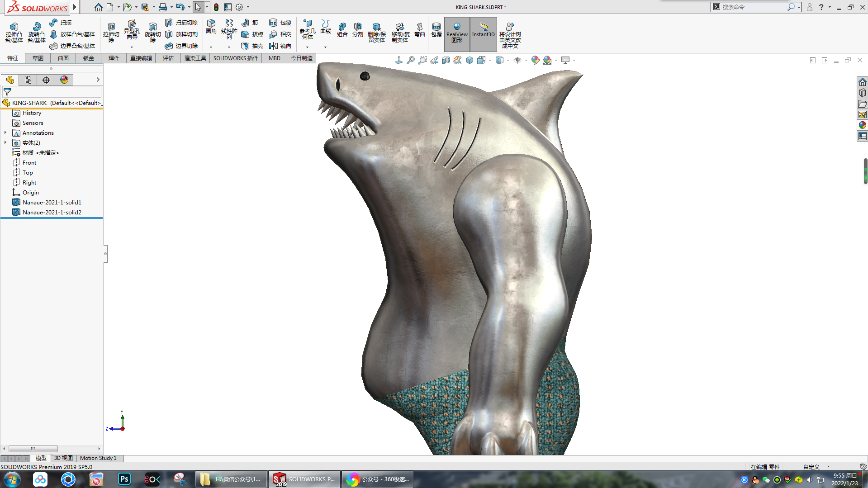This screenshot has height=488, width=868.
Task: Open the 异型孔向导 dropdown arrow
Action: coord(132,47)
